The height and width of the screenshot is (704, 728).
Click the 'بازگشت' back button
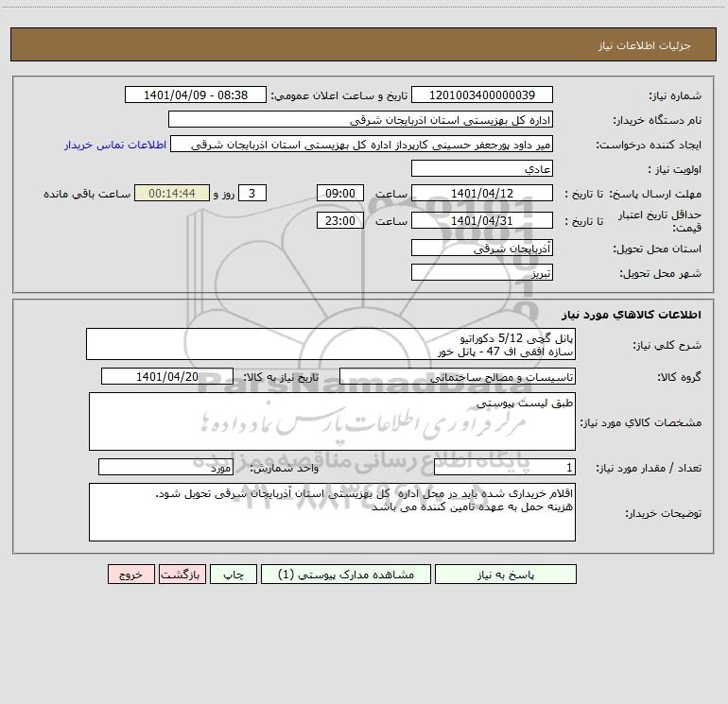[x=182, y=575]
